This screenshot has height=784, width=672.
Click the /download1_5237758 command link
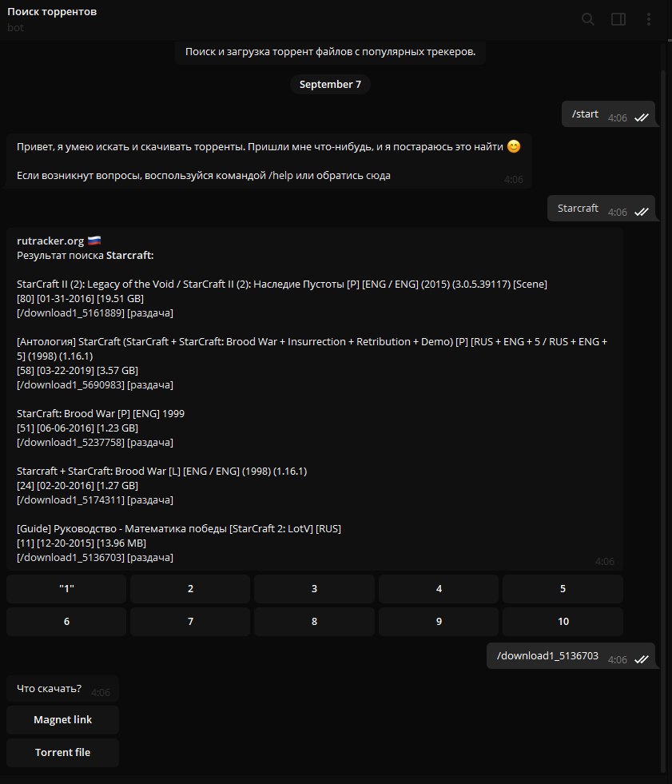pyautogui.click(x=72, y=443)
